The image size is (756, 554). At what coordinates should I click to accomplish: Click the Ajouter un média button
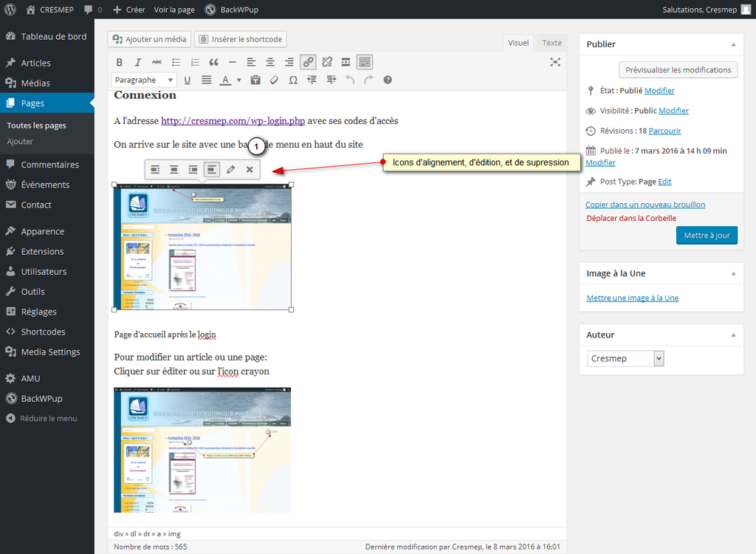point(149,39)
